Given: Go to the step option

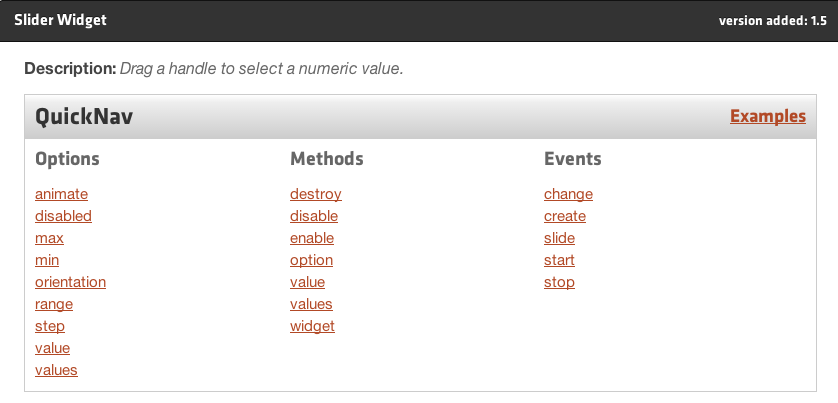Looking at the screenshot, I should (50, 326).
